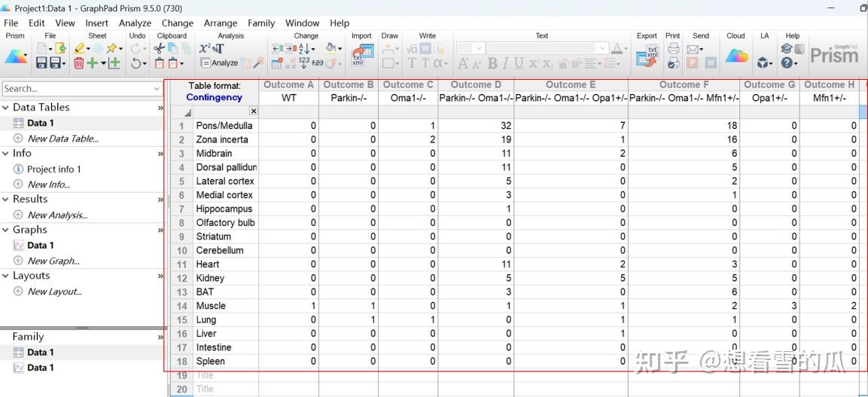The image size is (868, 397).
Task: Click the Import txt/xml icon
Action: coord(363,54)
